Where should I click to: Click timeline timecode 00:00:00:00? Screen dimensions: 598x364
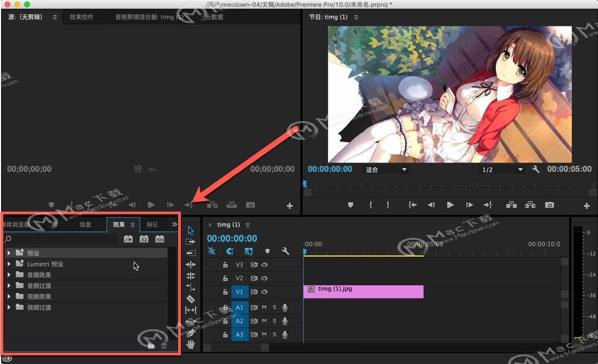pos(232,238)
